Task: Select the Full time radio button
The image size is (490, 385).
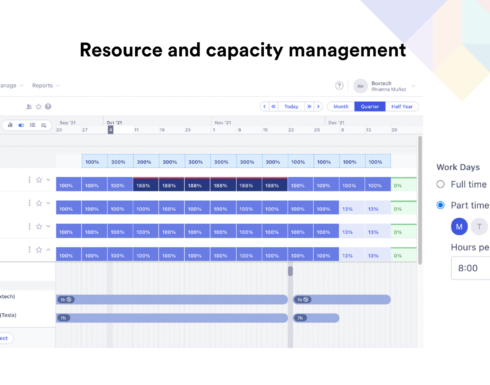Action: 440,184
